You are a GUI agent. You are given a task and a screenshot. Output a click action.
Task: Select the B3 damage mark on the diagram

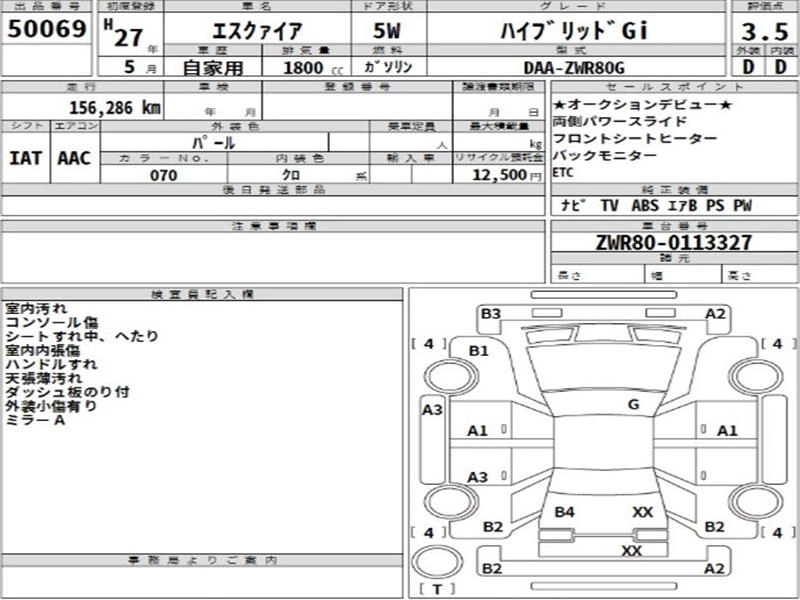491,314
